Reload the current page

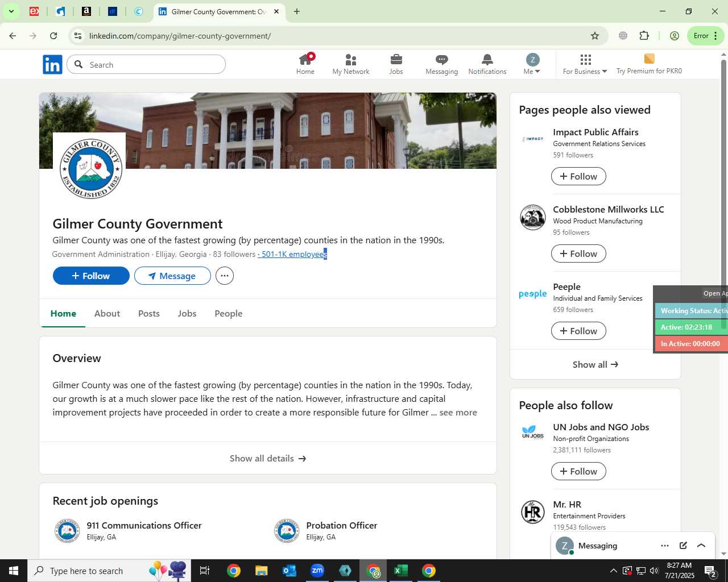[x=53, y=36]
